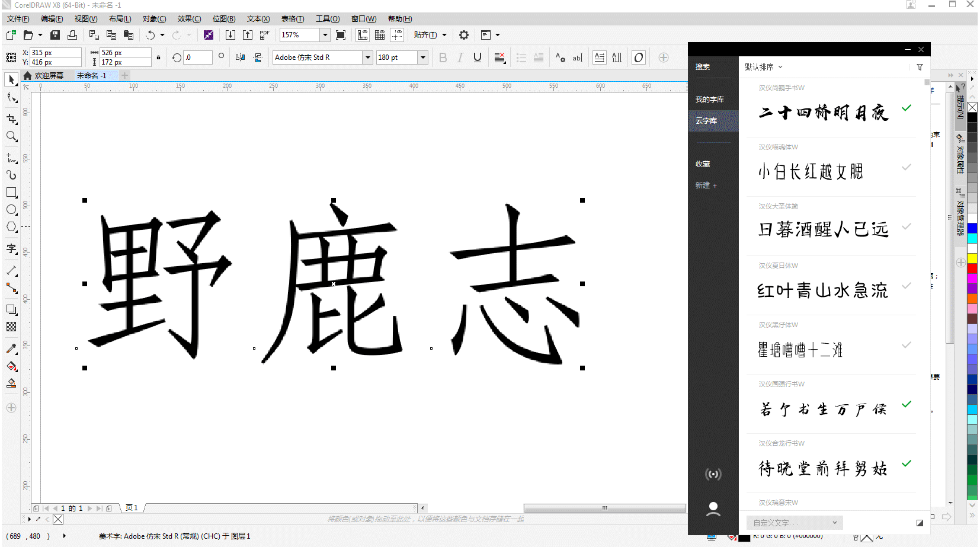Open the 文本(X) menu
This screenshot has height=547, width=980.
[258, 19]
